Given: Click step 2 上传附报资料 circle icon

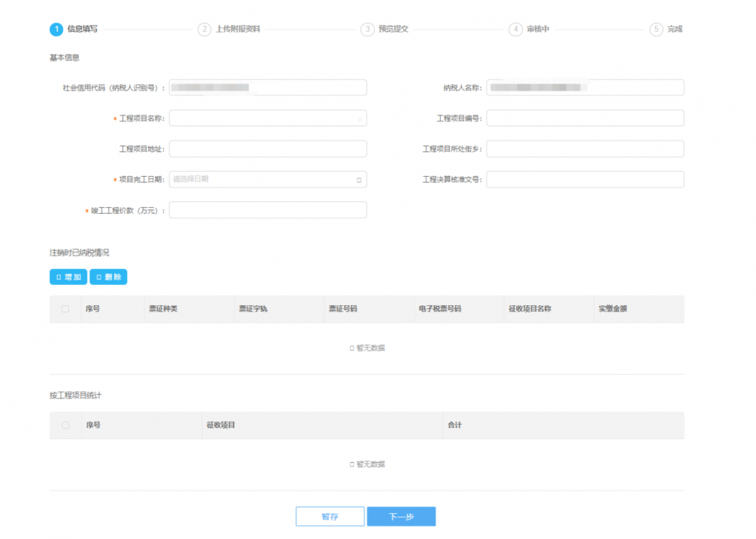Looking at the screenshot, I should coord(204,29).
